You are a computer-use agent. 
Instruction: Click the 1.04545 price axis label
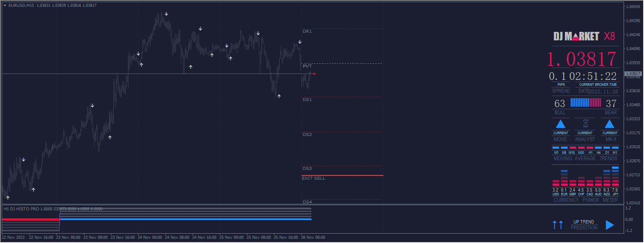coord(633,7)
